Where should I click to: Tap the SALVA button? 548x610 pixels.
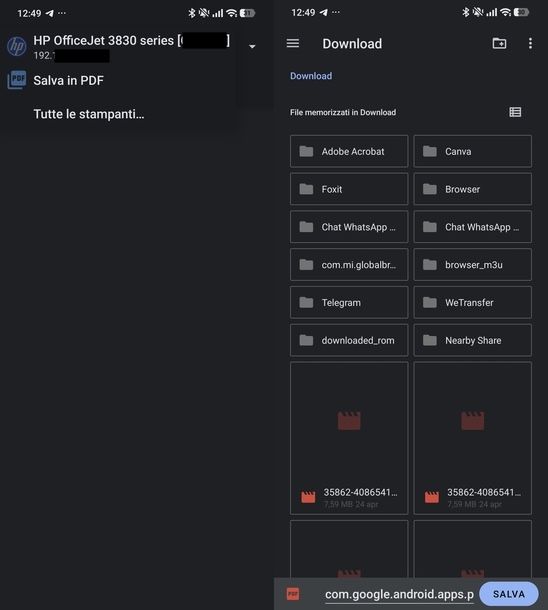coord(509,594)
